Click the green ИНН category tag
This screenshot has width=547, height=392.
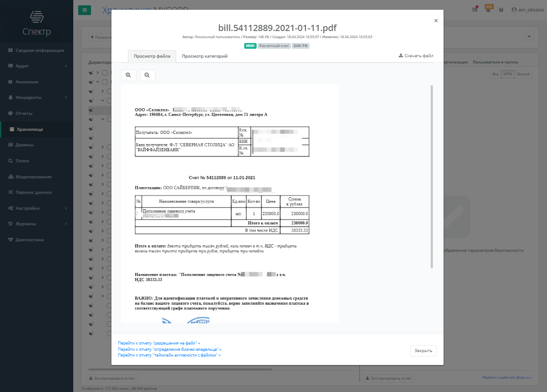[250, 46]
